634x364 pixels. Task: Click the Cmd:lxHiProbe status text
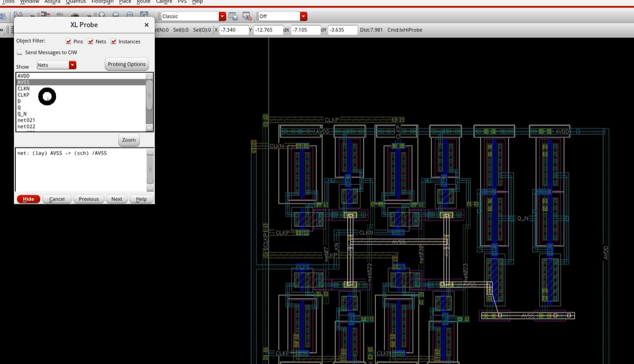(x=405, y=30)
